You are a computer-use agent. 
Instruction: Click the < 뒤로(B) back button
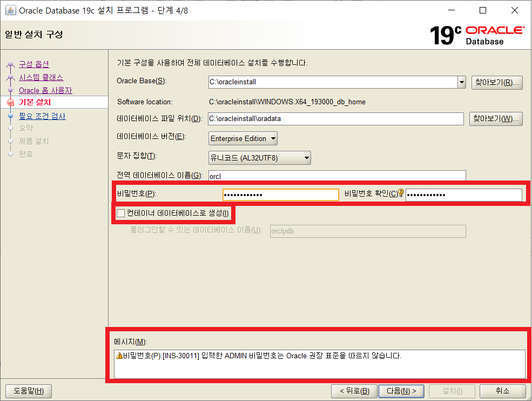354,391
